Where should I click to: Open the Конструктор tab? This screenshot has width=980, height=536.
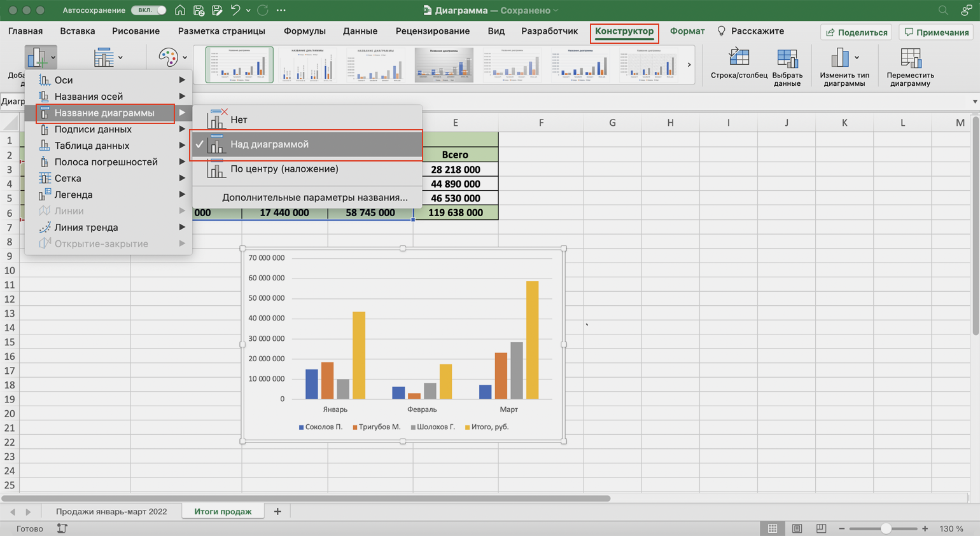pos(624,31)
